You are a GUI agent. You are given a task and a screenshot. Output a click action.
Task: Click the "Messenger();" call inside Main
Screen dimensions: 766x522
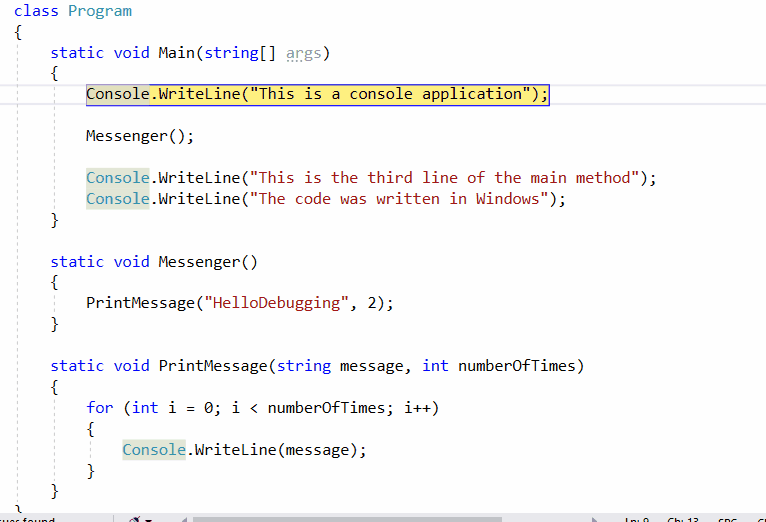tap(140, 136)
